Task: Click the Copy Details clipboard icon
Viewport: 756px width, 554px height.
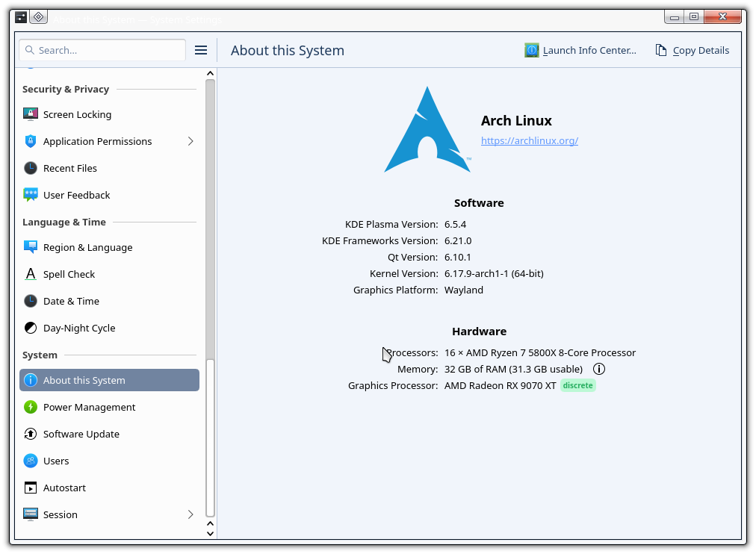Action: point(661,50)
